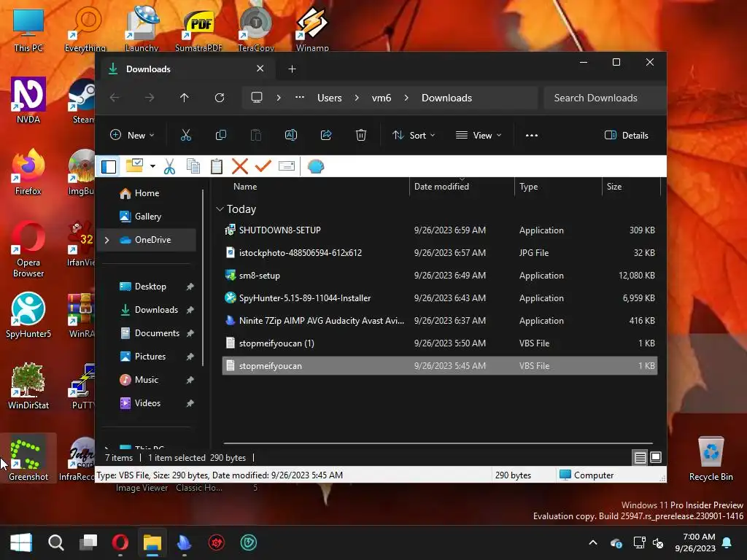
Task: Switch to details list view icon in status bar
Action: (640, 458)
